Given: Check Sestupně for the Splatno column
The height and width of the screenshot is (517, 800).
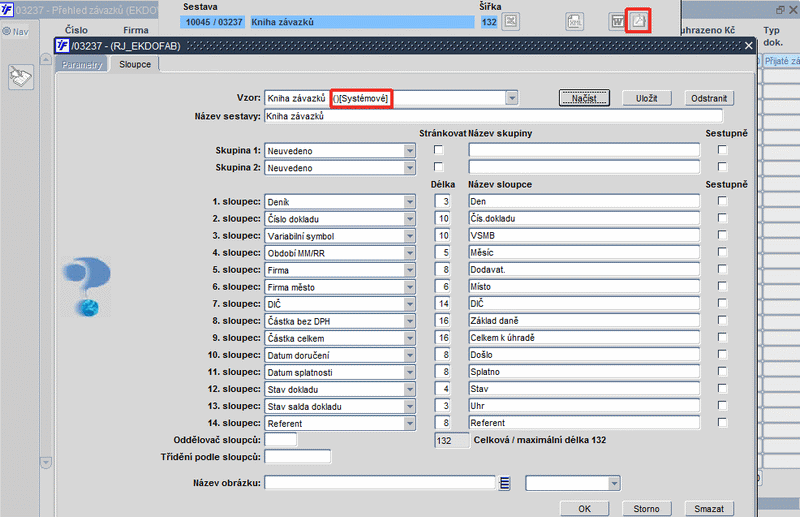Looking at the screenshot, I should coord(722,371).
